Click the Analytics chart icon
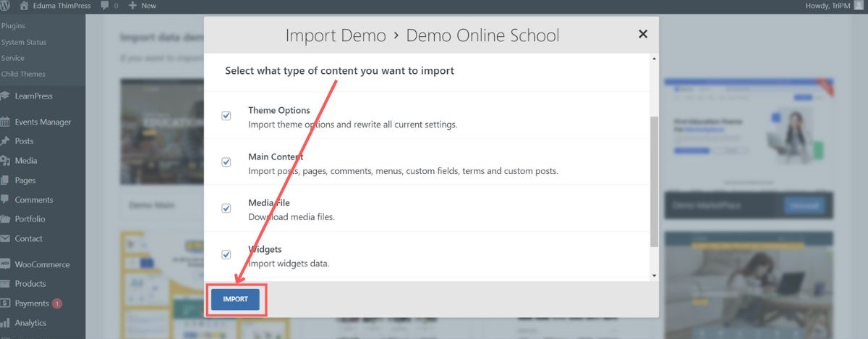868x339 pixels. [6, 323]
